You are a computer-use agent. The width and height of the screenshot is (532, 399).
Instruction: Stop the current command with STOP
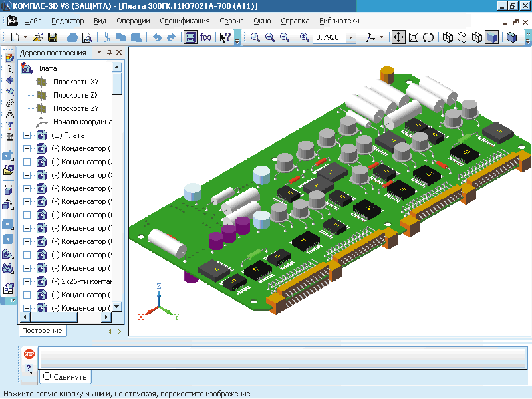[29, 354]
